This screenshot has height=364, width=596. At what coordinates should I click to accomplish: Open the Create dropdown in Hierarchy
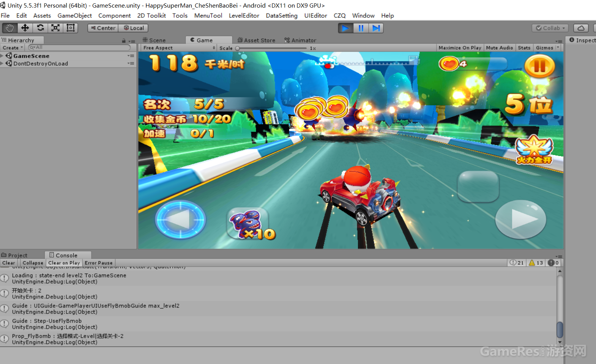[x=13, y=48]
